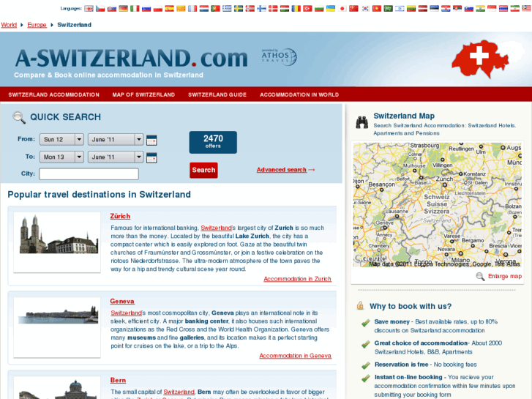Open the To day dropdown 'Mon 13'
The width and height of the screenshot is (532, 399).
pyautogui.click(x=61, y=157)
